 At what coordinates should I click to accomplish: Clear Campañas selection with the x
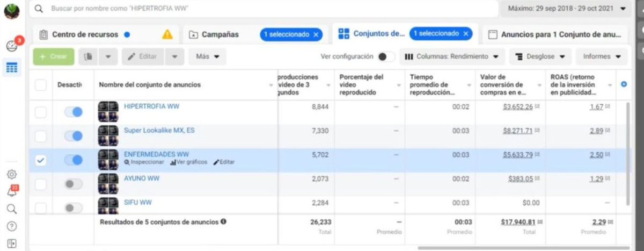click(x=316, y=34)
